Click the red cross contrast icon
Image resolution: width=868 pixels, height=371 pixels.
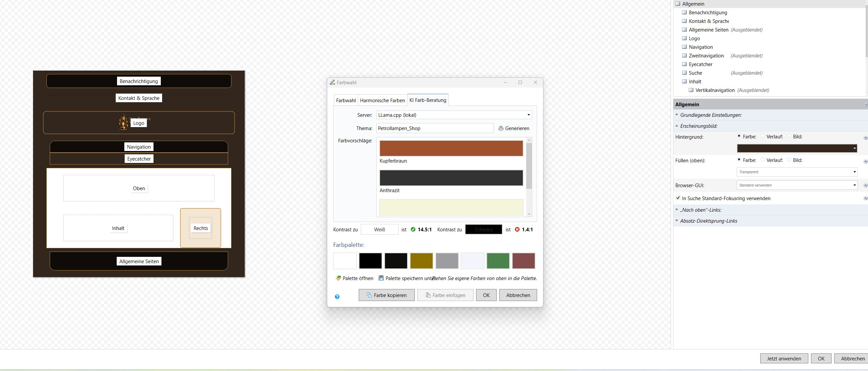517,229
